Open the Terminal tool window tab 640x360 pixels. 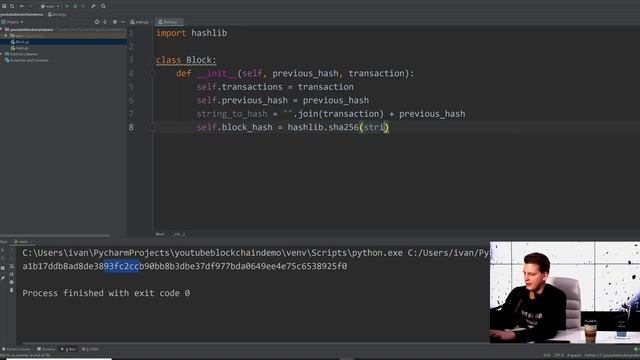tap(46, 349)
